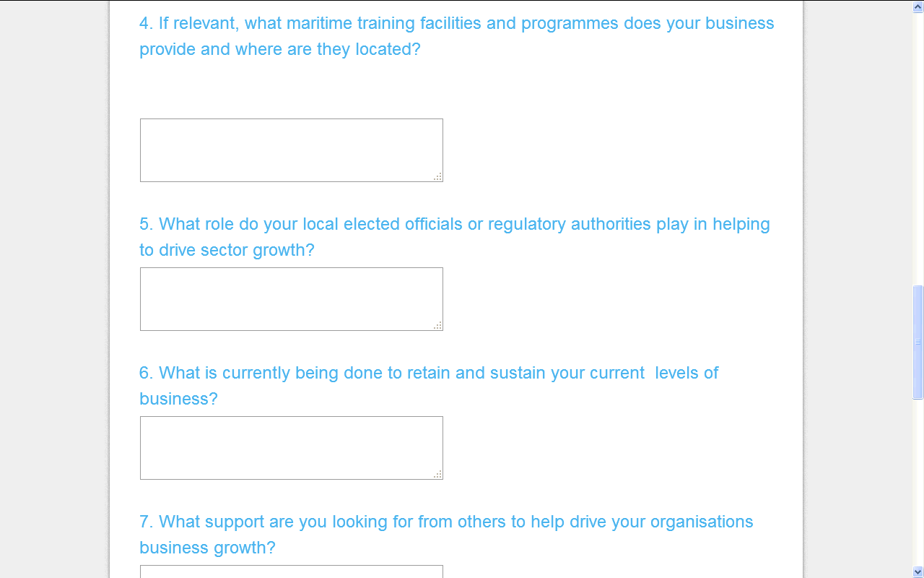Focus the maritime training facilities answer box
Image resolution: width=924 pixels, height=578 pixels.
click(291, 150)
